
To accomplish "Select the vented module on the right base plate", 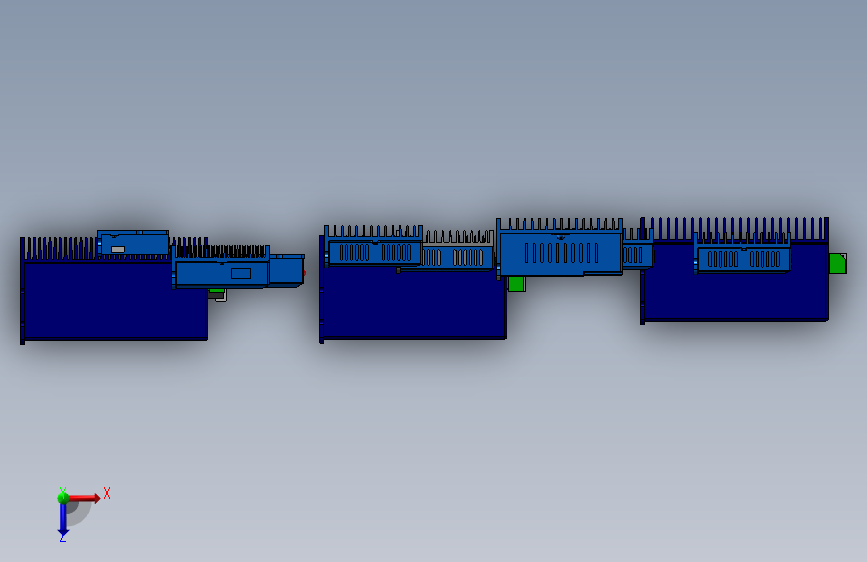I will coord(743,259).
